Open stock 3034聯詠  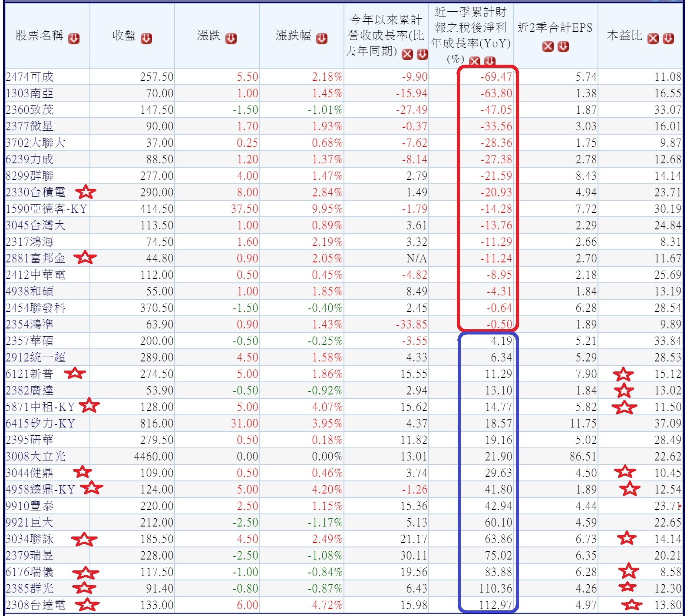pos(30,539)
